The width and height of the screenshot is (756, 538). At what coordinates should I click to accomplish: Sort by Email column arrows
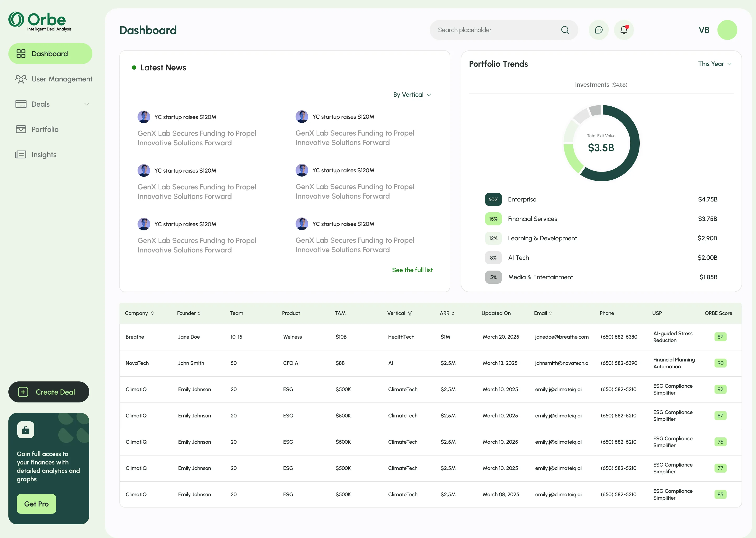click(550, 313)
